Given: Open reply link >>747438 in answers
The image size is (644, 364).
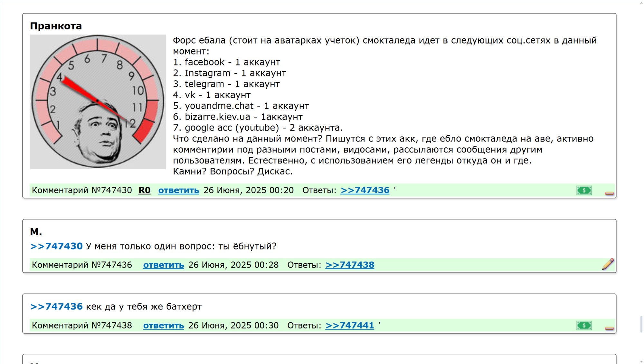Looking at the screenshot, I should [349, 265].
